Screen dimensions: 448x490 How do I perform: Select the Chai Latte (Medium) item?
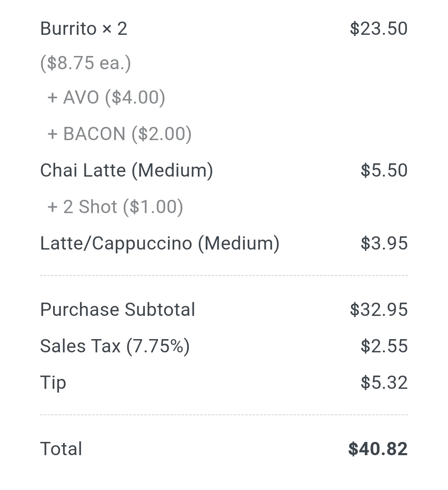(x=127, y=170)
